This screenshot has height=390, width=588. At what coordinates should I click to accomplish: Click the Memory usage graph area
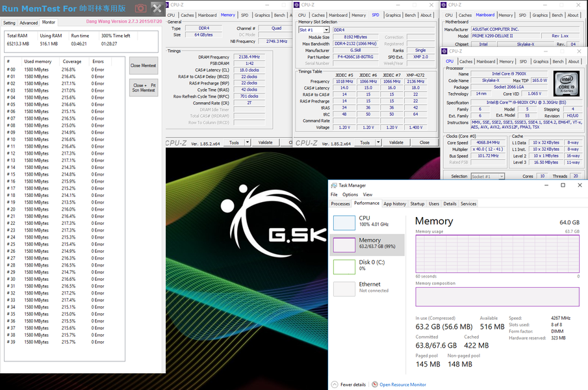click(x=497, y=255)
